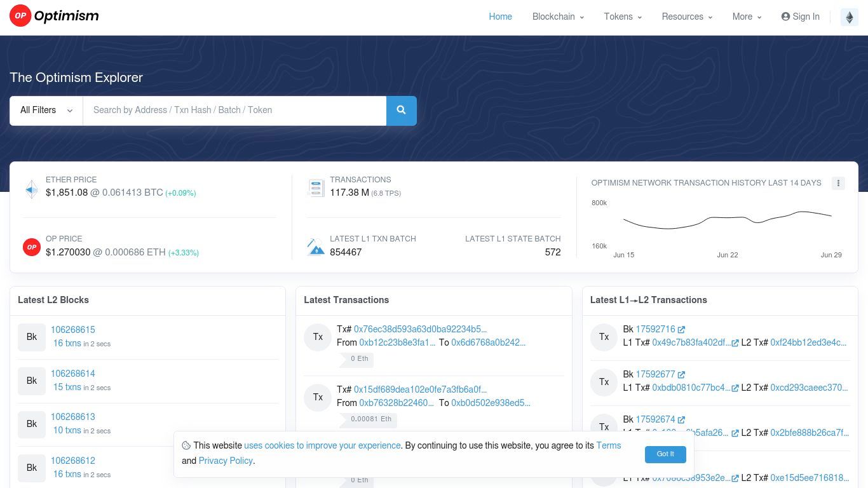This screenshot has width=868, height=488.
Task: Click the Latest L1 Txn Batch icon
Action: click(316, 247)
